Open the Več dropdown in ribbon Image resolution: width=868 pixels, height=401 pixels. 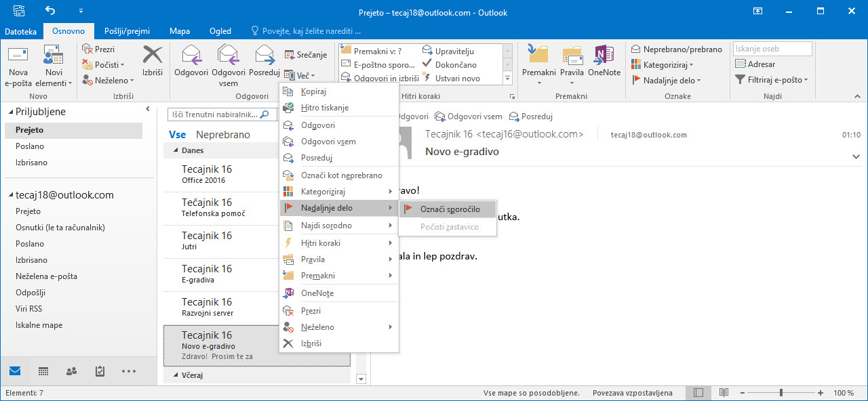pos(300,75)
